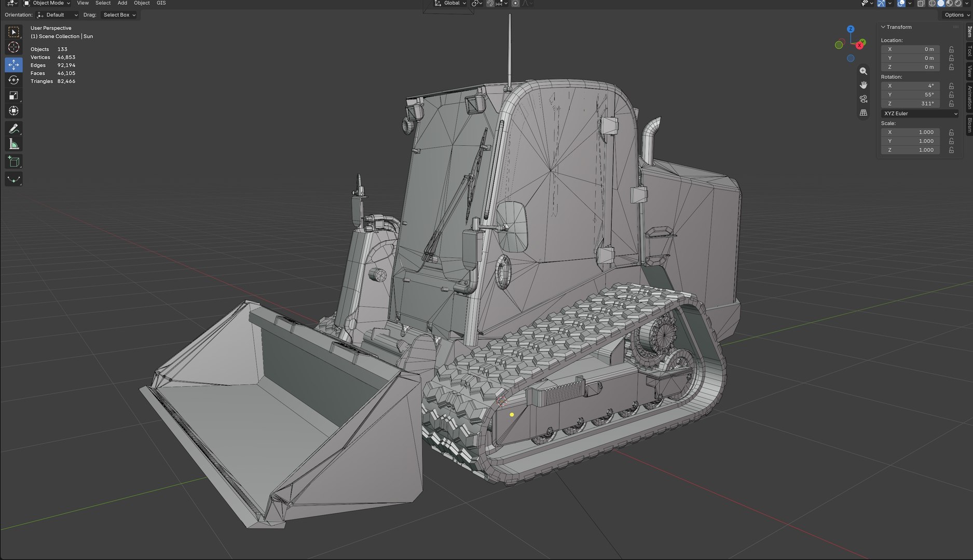Viewport: 973px width, 560px height.
Task: Click the Z axis on navigation gizmo
Action: click(851, 29)
